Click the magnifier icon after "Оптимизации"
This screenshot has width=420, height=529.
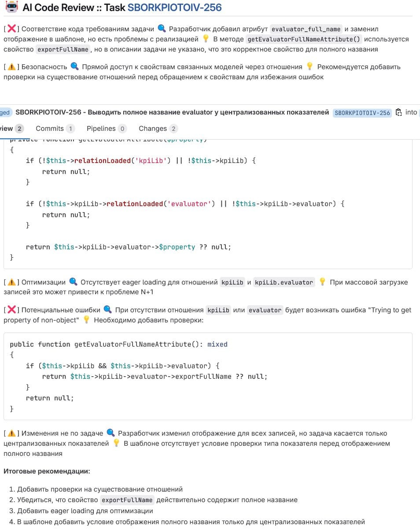[73, 282]
